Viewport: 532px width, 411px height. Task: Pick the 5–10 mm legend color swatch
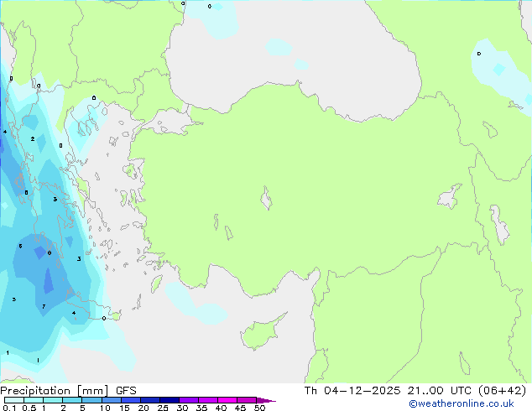(91, 400)
